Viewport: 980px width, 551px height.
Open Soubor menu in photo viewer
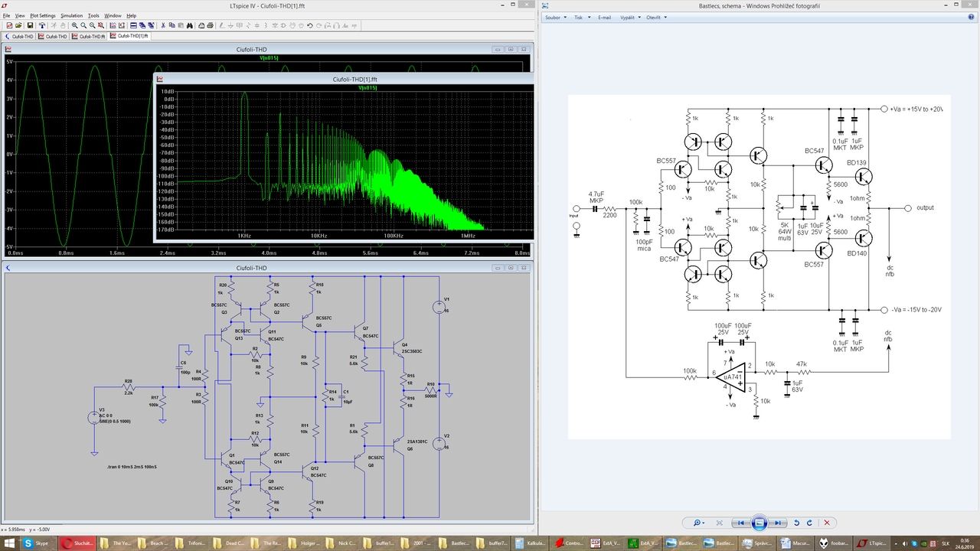554,17
